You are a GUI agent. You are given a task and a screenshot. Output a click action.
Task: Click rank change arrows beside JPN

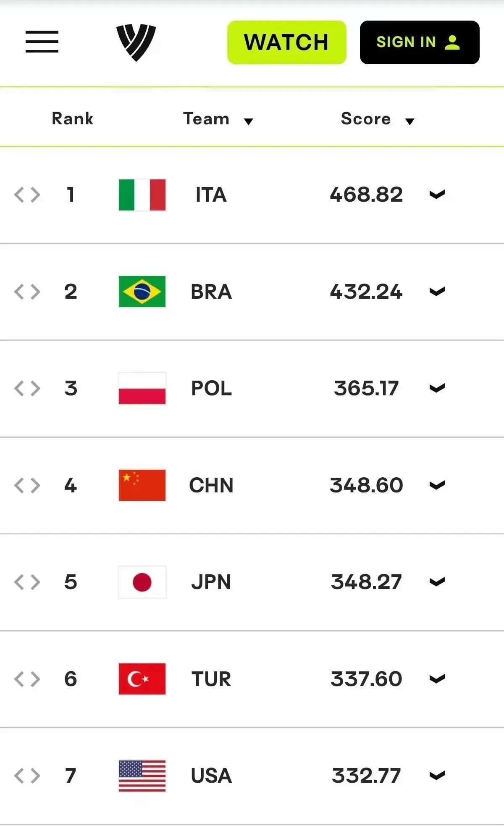click(27, 582)
